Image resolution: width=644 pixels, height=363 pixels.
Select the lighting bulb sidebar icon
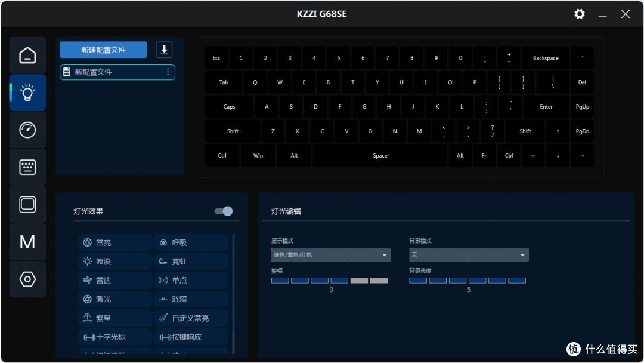27,93
